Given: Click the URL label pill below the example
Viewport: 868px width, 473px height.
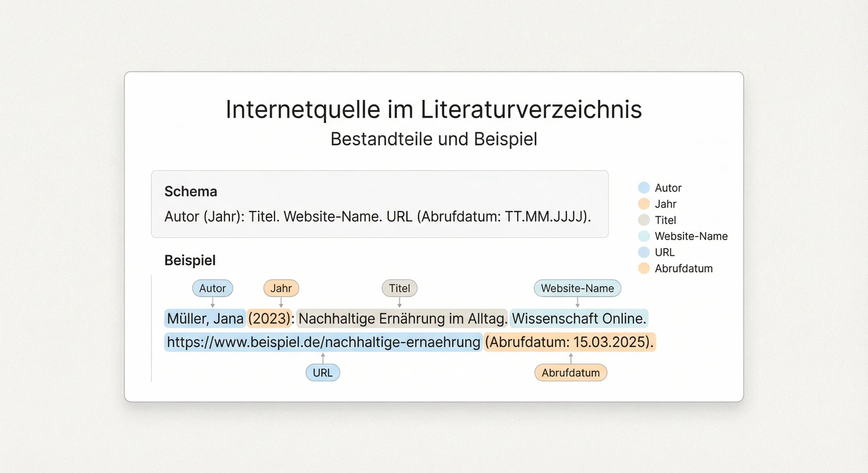Looking at the screenshot, I should pos(323,372).
